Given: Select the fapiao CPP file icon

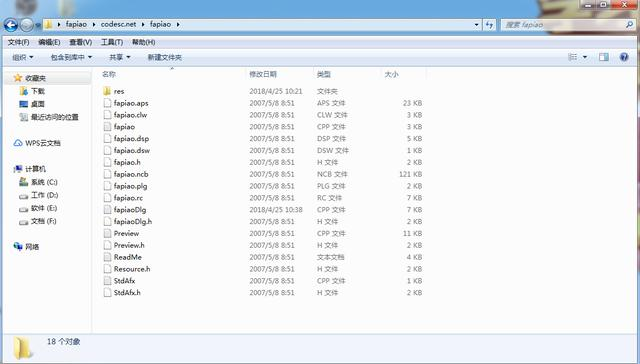Looking at the screenshot, I should point(107,127).
